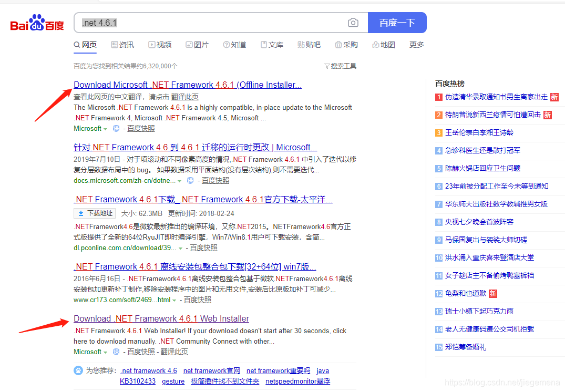Open 搜索工具 filter options

click(x=340, y=66)
